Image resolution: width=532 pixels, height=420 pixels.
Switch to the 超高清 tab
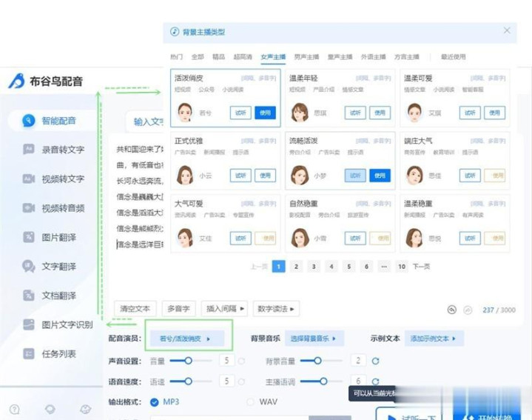pos(243,57)
